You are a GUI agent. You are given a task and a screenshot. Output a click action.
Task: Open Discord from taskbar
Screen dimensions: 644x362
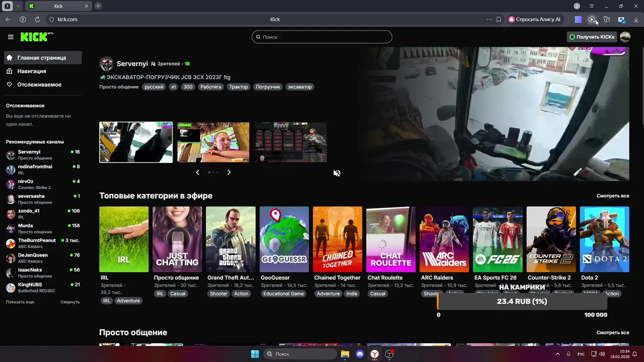tap(360, 354)
